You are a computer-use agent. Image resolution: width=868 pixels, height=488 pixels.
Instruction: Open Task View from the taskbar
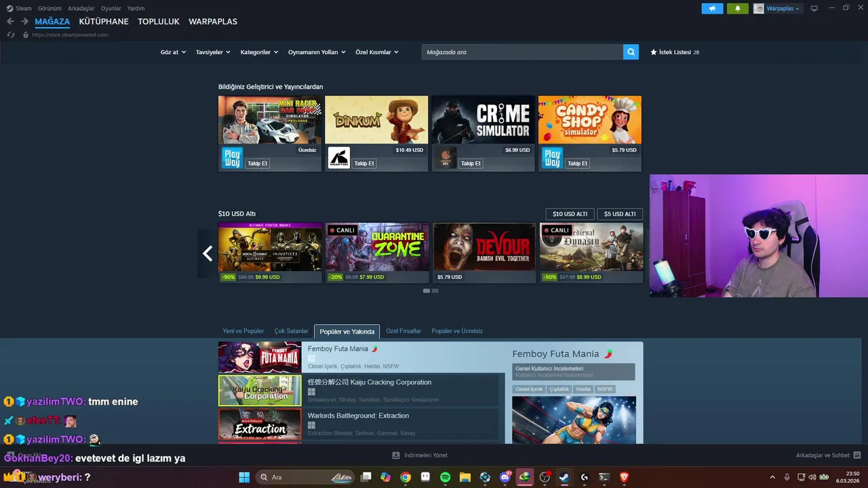pos(366,477)
